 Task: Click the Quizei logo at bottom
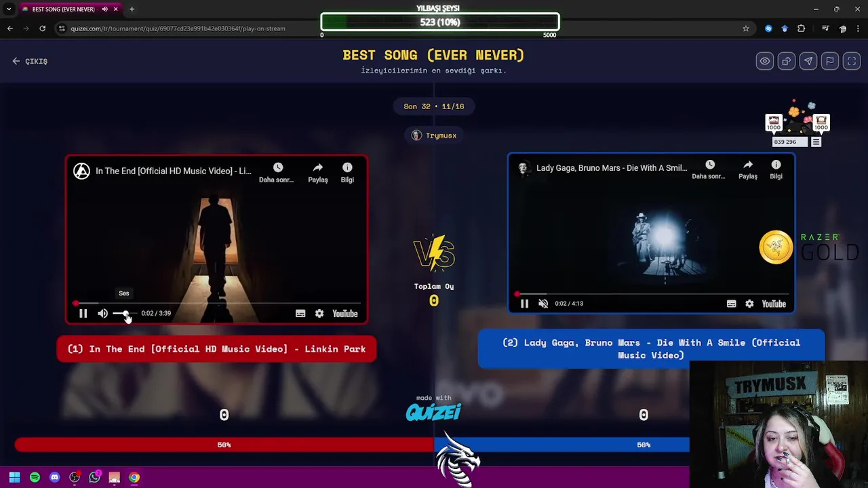pos(433,412)
